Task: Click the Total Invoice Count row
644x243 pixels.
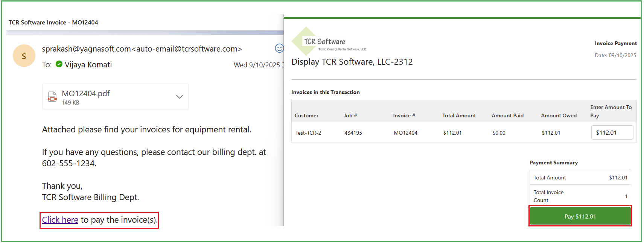Action: pyautogui.click(x=580, y=196)
